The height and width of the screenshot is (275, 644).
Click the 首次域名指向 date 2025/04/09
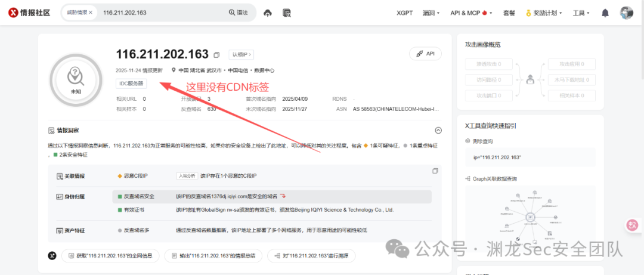[295, 99]
